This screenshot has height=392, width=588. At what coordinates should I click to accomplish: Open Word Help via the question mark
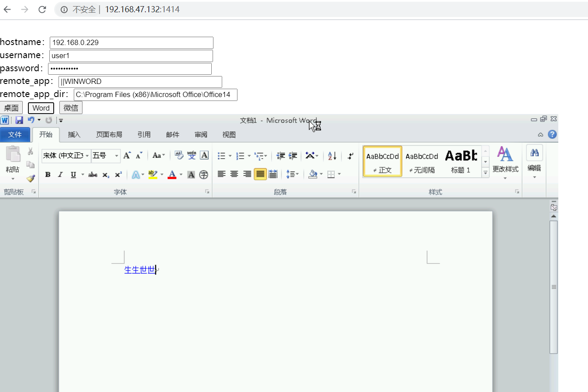click(552, 135)
